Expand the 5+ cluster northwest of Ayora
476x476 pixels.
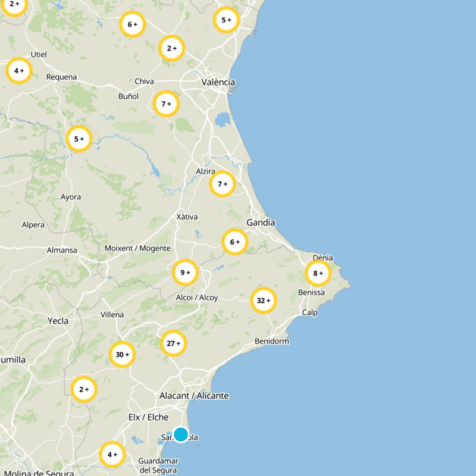point(79,139)
